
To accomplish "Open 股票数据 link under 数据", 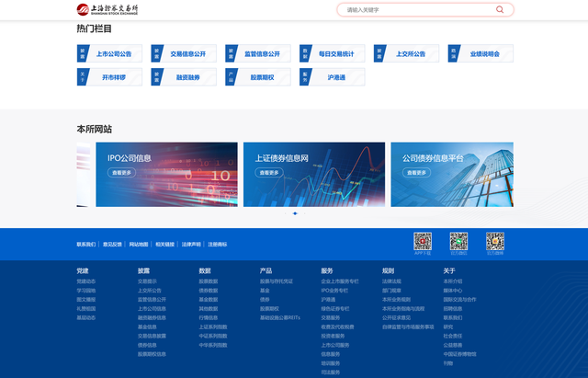I will tap(209, 281).
